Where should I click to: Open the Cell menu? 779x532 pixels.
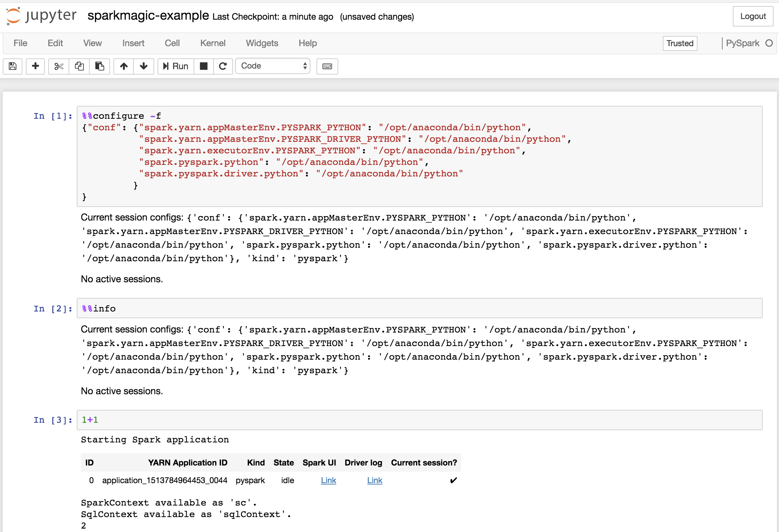coord(172,43)
